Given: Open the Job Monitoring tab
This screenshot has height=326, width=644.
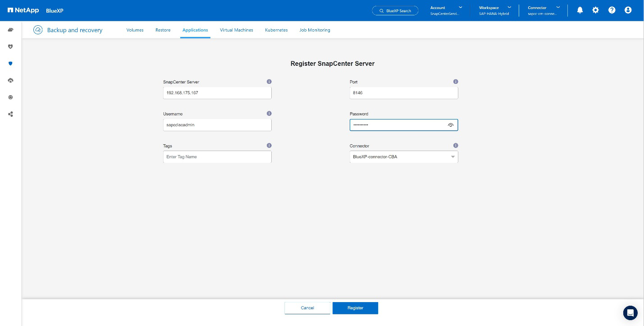Looking at the screenshot, I should [315, 30].
